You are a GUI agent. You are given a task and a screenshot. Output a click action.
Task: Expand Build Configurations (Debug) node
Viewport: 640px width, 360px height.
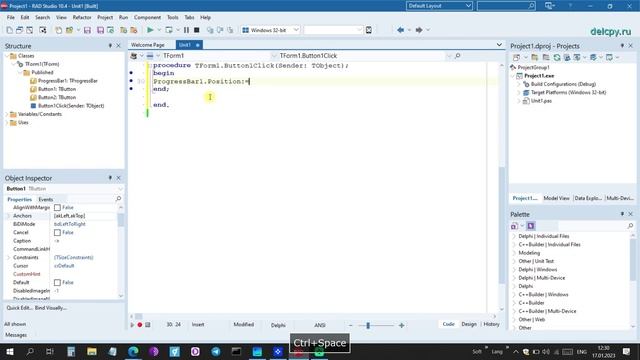(519, 84)
